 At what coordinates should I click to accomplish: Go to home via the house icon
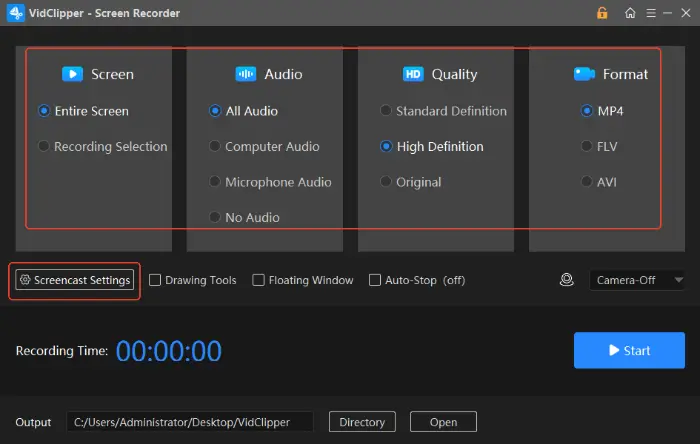629,13
